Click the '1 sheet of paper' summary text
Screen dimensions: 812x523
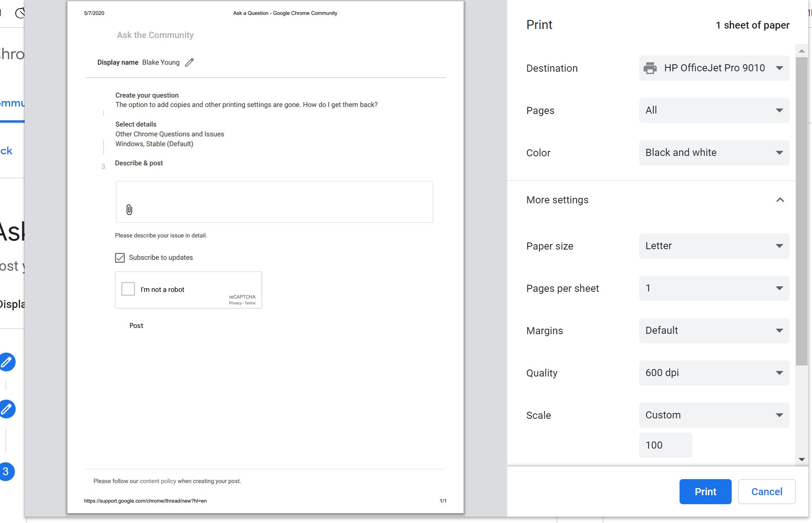tap(752, 25)
